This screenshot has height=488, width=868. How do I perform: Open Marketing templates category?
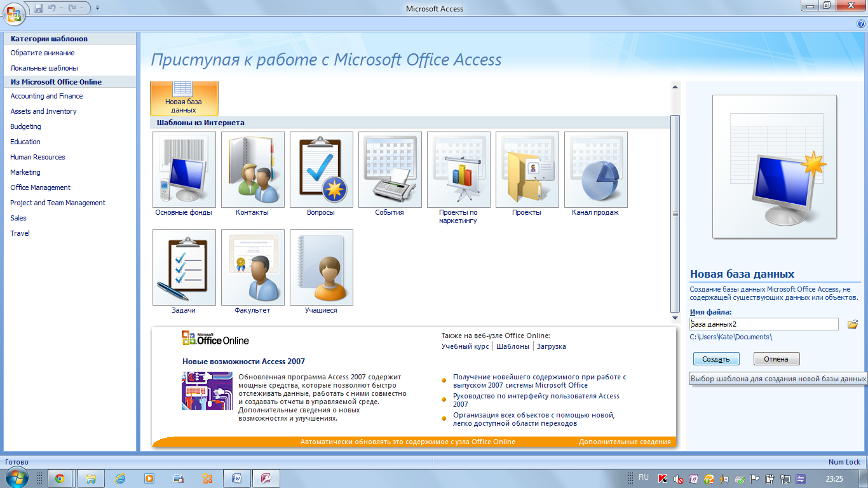tap(25, 172)
